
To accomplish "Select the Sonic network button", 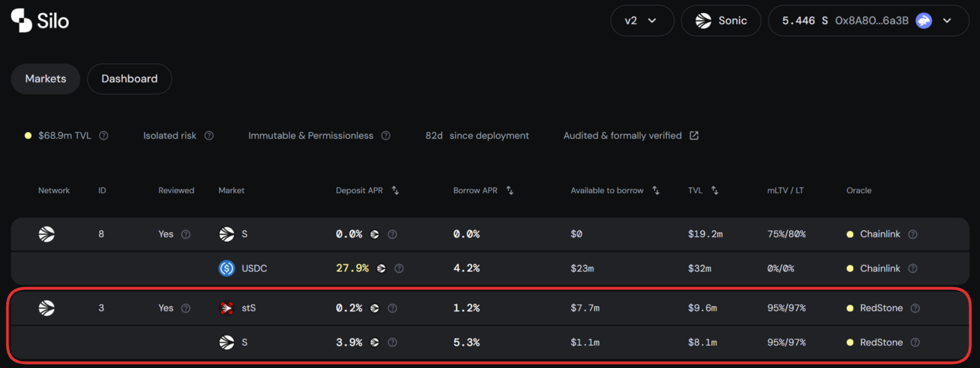I will click(x=720, y=21).
